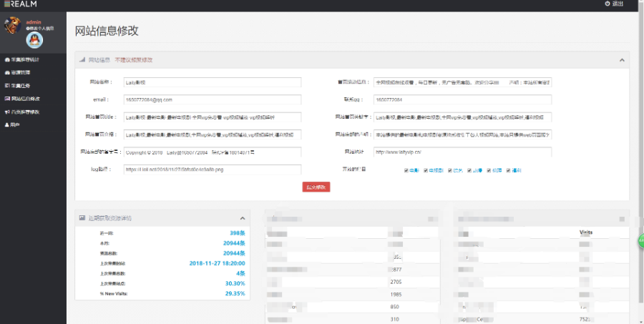The height and width of the screenshot is (324, 644).
Task: Collapse the 网站信息 panel with chevron
Action: point(621,60)
